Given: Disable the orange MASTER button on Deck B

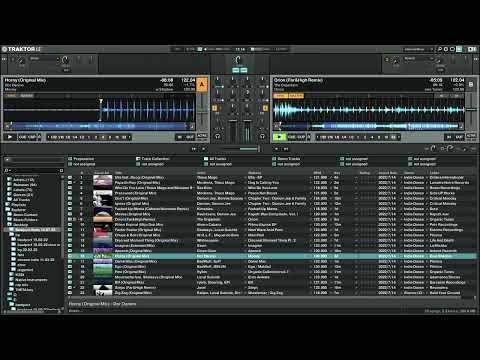Looking at the screenshot, I should 296,96.
